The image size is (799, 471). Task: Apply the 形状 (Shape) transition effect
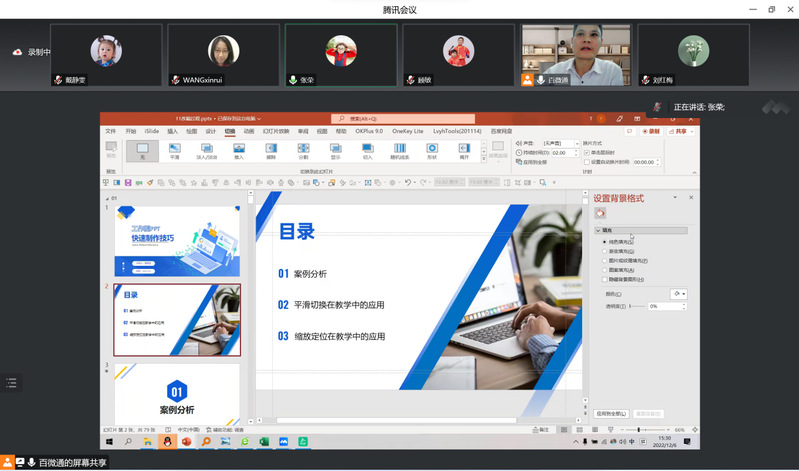coord(432,150)
